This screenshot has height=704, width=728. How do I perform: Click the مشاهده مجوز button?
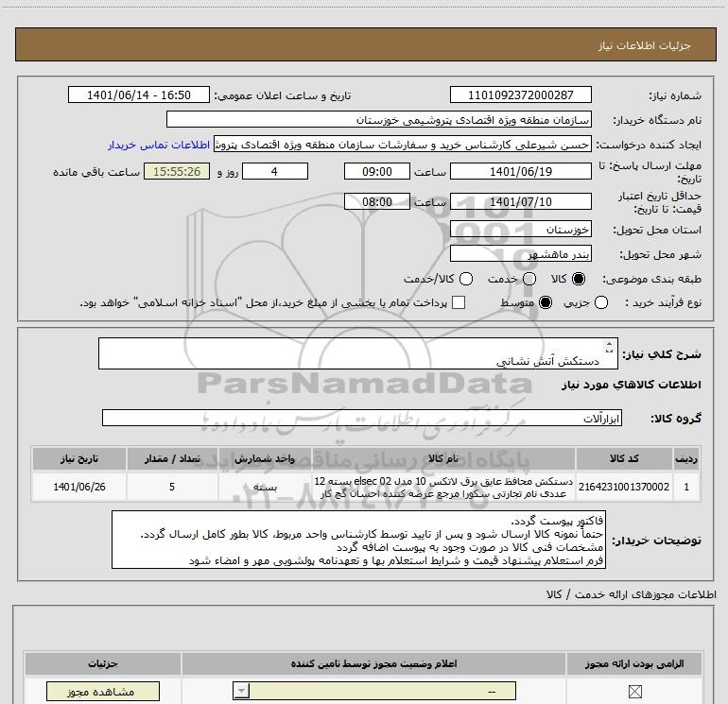click(x=103, y=692)
